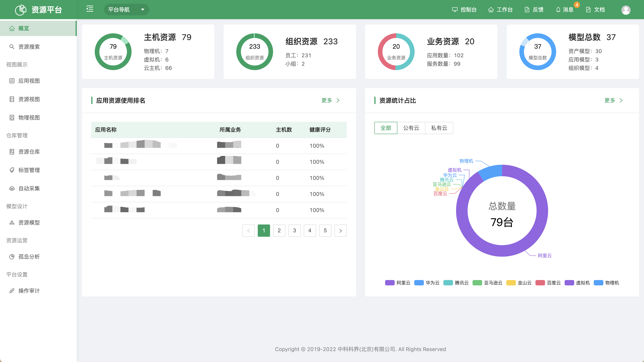Click the 组织资源 donut chart
Viewport: 644px width, 362px height.
[254, 52]
